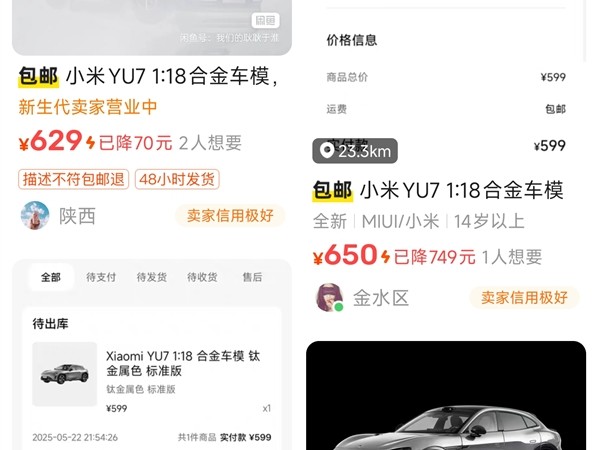Select the 全部 orders tab
This screenshot has height=450, width=600.
pyautogui.click(x=51, y=277)
